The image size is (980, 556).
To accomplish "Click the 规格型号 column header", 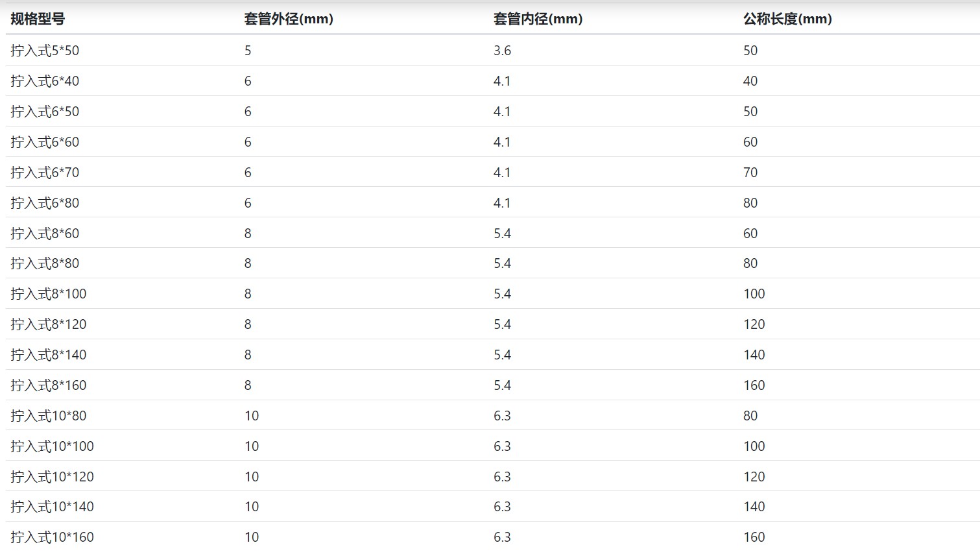I will (x=38, y=19).
